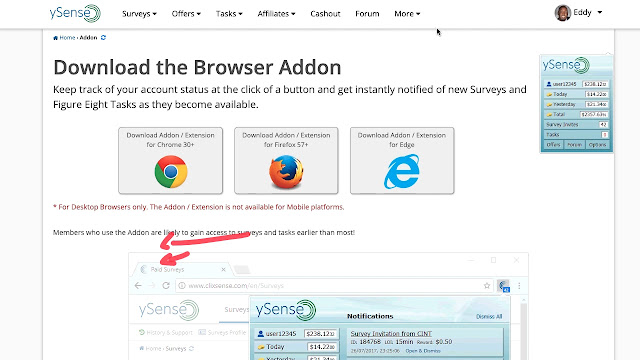Click the reload icon in preview browser
This screenshot has height=360, width=640.
pos(166,286)
